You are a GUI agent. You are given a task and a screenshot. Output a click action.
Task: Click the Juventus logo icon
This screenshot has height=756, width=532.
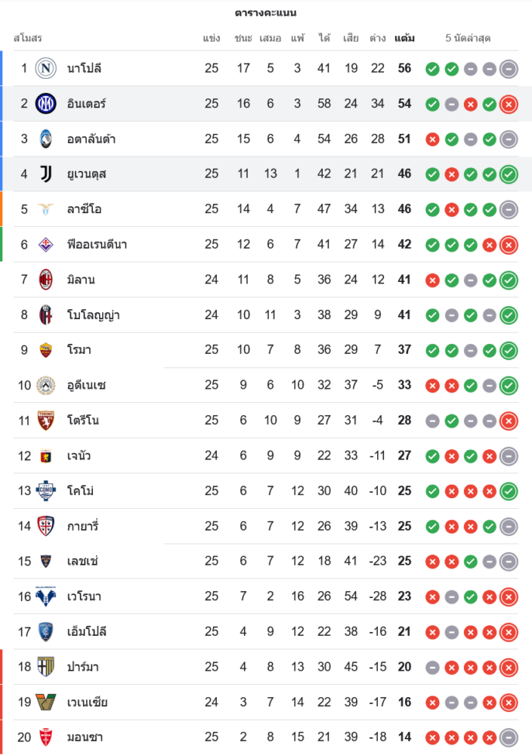pyautogui.click(x=46, y=174)
